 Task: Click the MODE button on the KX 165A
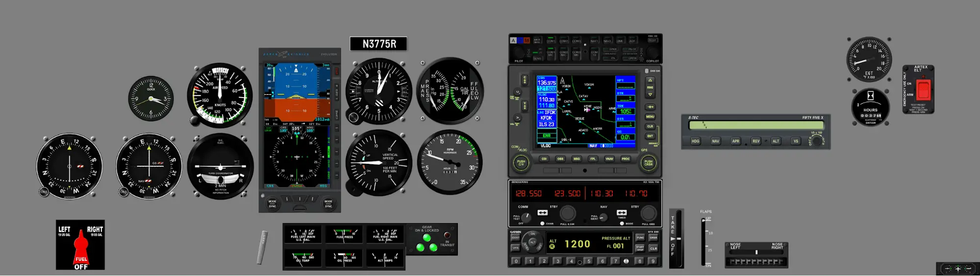622,224
